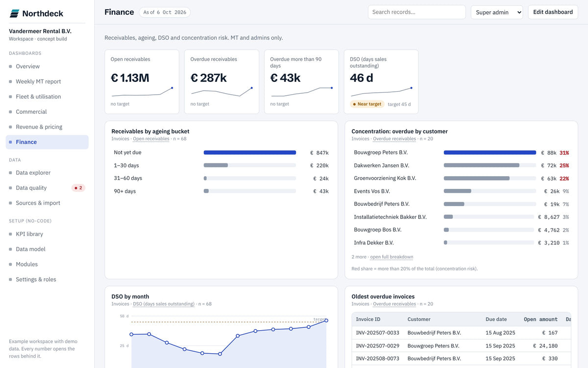Viewport: 588px width, 368px height.
Task: Open invoice INV-202507-0029
Action: [377, 345]
